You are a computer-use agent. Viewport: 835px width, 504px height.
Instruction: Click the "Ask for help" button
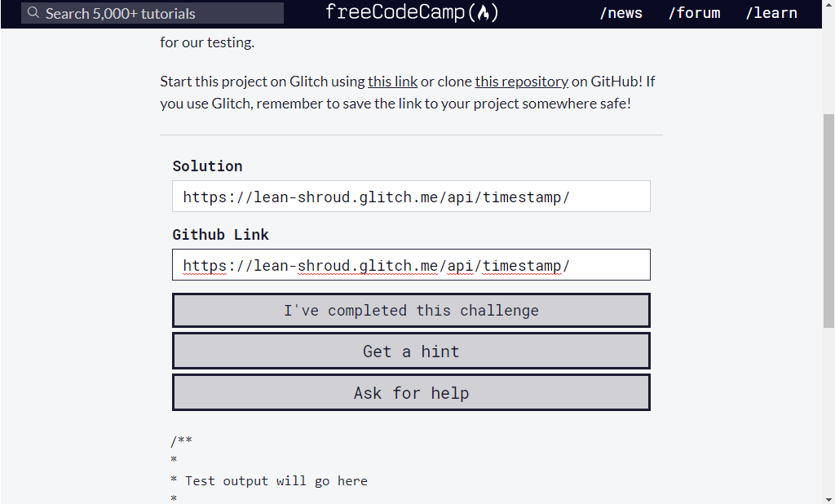(411, 392)
